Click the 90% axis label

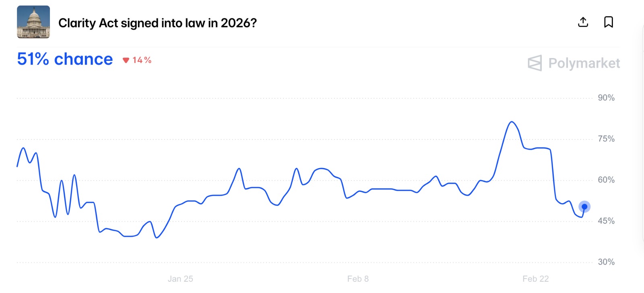(606, 98)
